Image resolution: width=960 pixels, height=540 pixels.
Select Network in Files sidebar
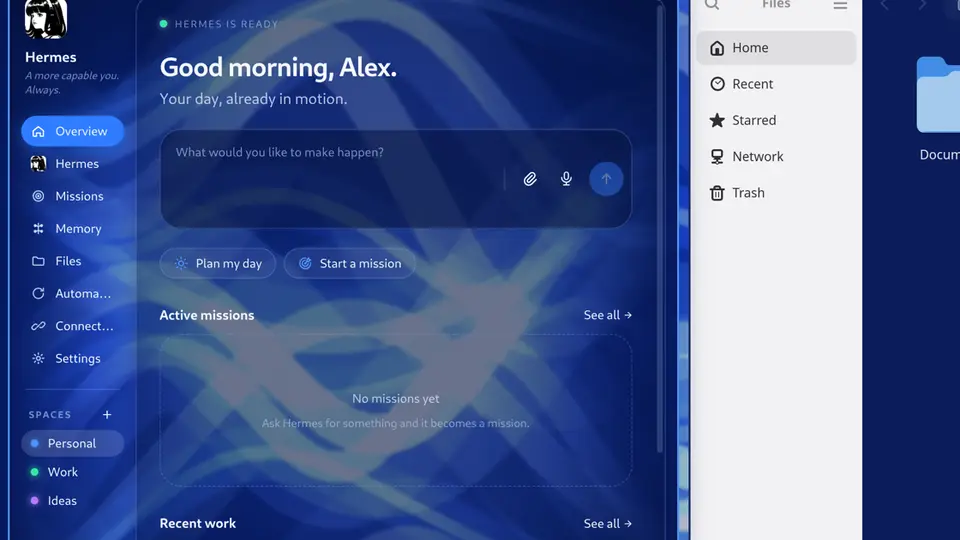coord(776,156)
